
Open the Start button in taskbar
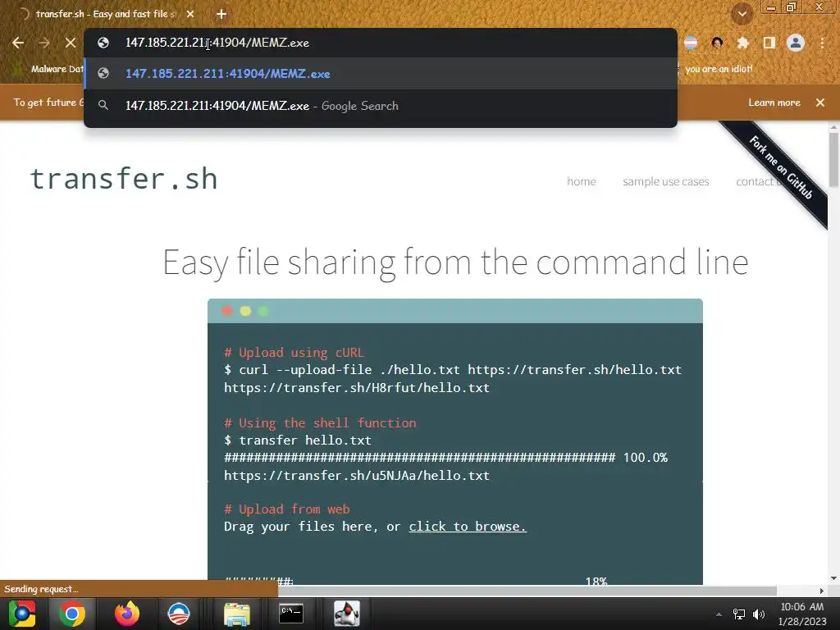click(x=22, y=614)
